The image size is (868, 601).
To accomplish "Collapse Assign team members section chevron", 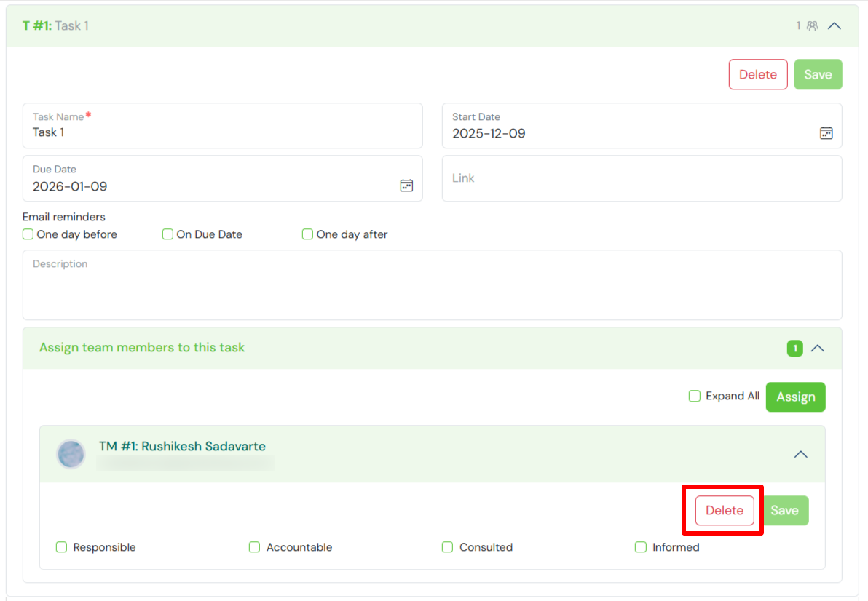I will [x=818, y=349].
